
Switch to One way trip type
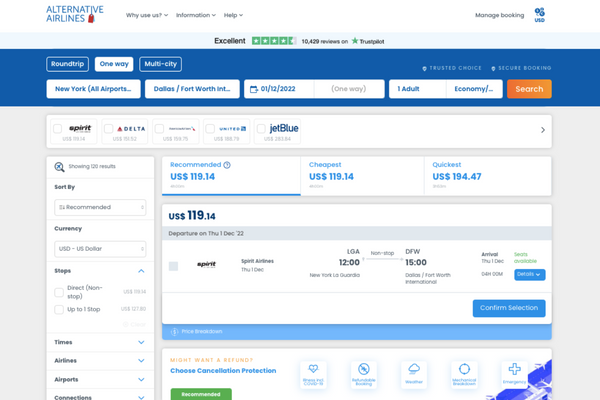(114, 64)
